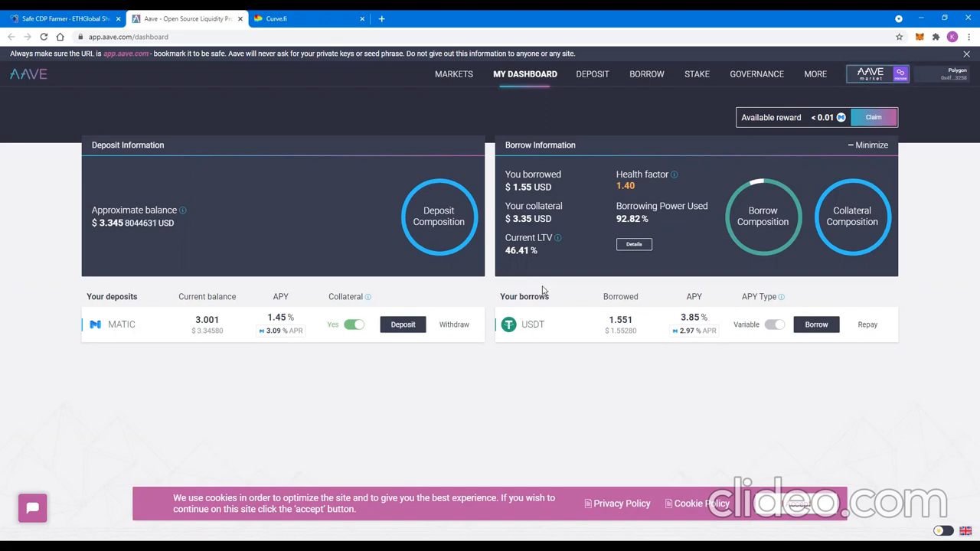Reload the current page
Image resolution: width=980 pixels, height=551 pixels.
44,37
